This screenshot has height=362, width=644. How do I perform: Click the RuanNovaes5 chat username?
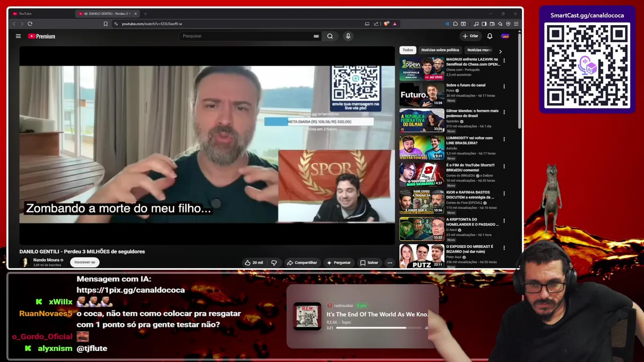pos(46,313)
